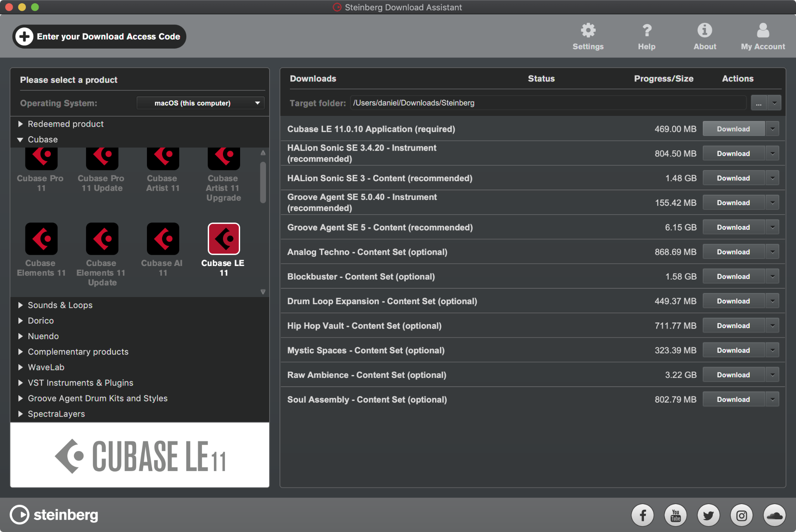Viewport: 796px width, 532px height.
Task: Open Steinberg SoundCloud page icon
Action: coord(774,515)
